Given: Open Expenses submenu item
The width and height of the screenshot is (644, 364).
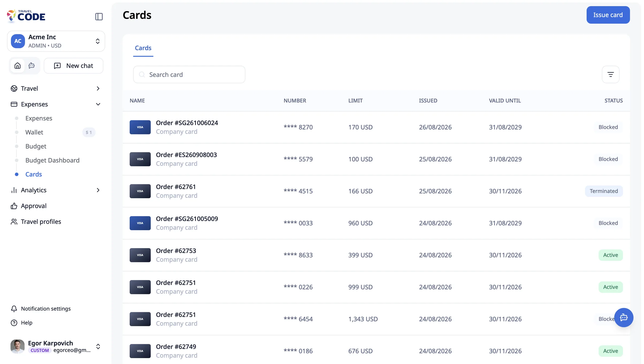Looking at the screenshot, I should pos(39,118).
